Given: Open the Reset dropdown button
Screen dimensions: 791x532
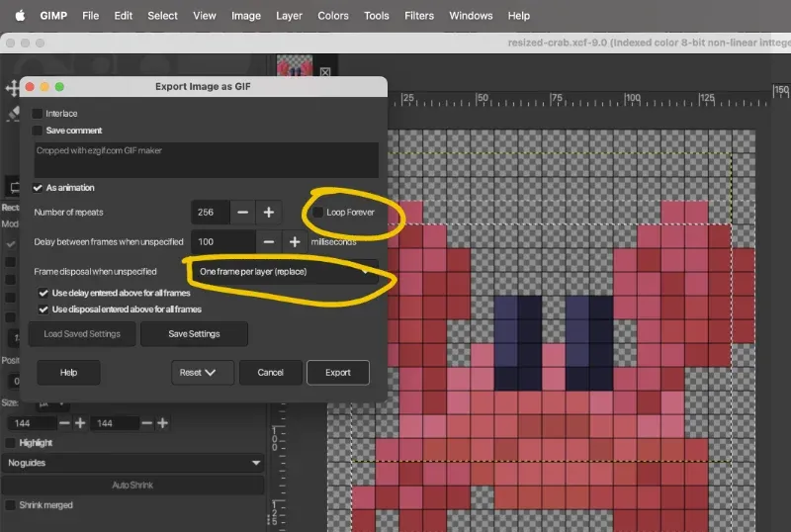Looking at the screenshot, I should pyautogui.click(x=203, y=373).
